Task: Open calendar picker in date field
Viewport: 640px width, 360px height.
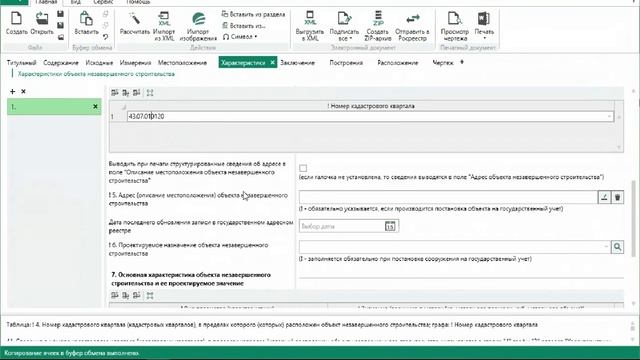Action: tap(390, 226)
